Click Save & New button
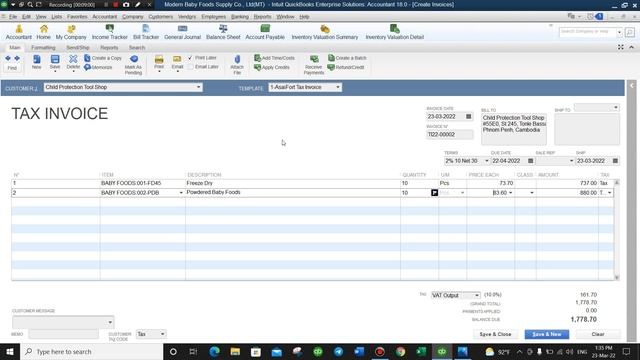Image resolution: width=640 pixels, height=360 pixels. click(547, 334)
